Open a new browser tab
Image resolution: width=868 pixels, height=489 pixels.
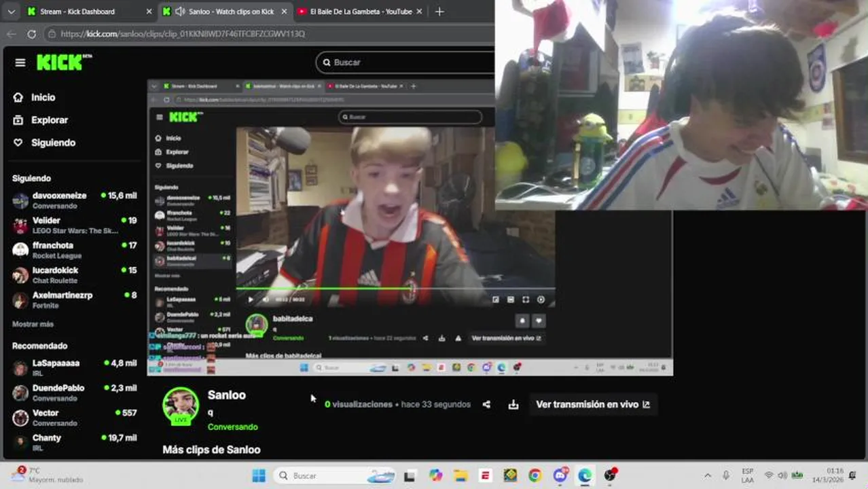[439, 12]
